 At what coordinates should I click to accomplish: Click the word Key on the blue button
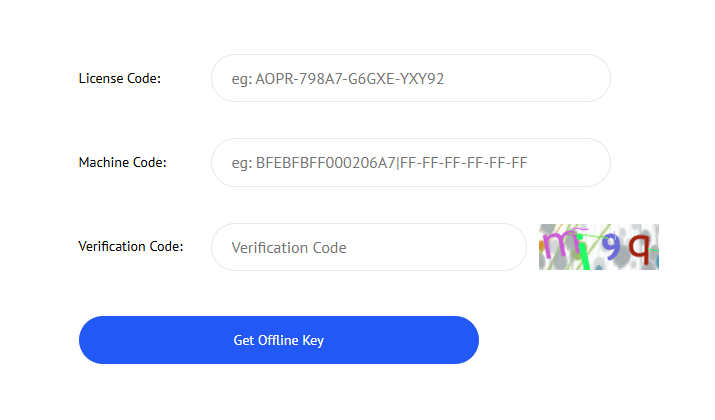click(x=313, y=341)
